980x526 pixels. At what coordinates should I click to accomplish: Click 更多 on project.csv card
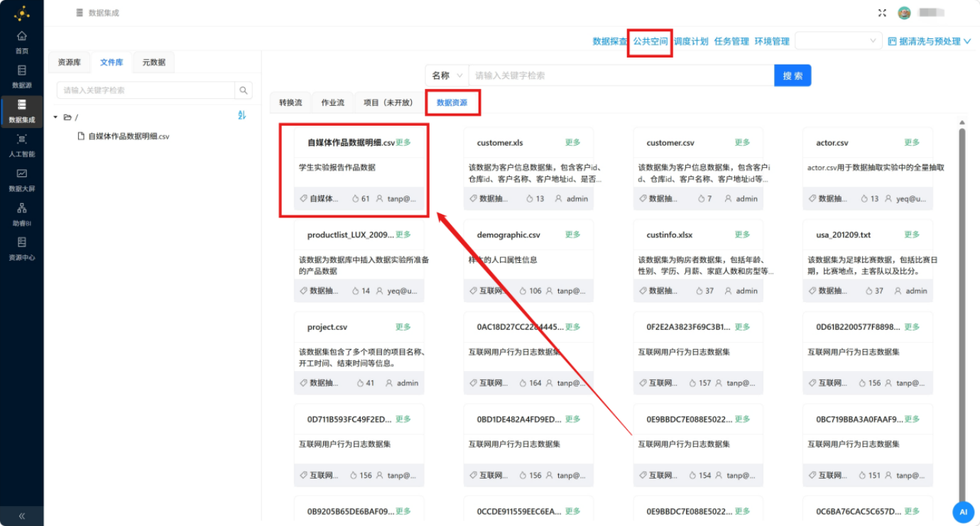pyautogui.click(x=403, y=327)
